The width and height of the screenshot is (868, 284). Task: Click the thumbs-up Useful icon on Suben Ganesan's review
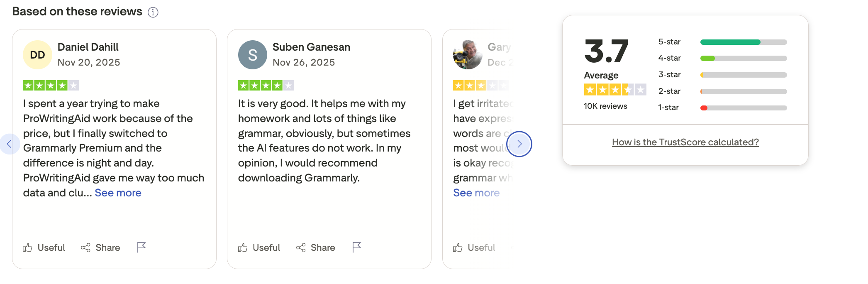point(243,247)
